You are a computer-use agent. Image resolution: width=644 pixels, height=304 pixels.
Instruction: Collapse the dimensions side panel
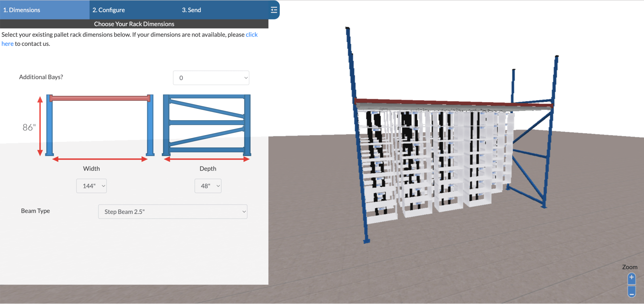click(x=274, y=10)
